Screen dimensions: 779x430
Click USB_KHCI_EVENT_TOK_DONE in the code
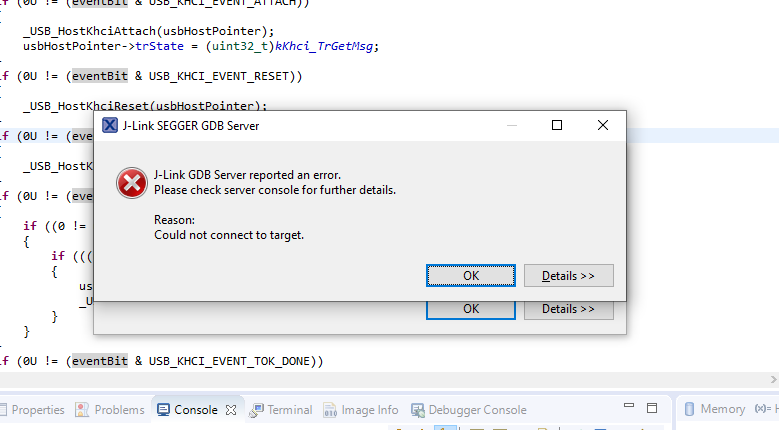pos(229,361)
